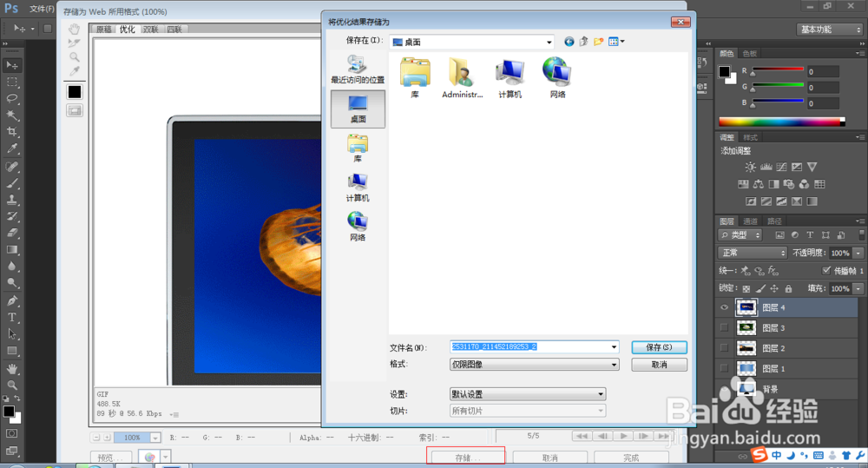Select the Brush tool

(11, 183)
